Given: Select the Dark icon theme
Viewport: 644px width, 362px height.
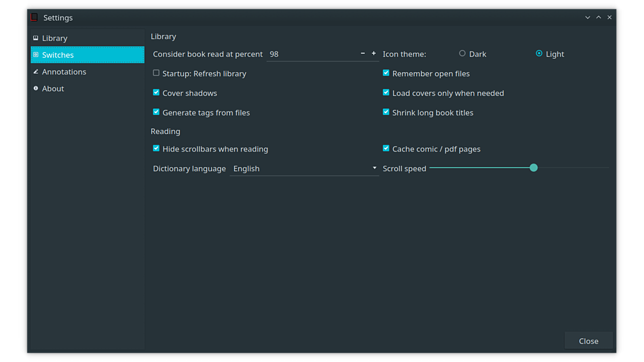Looking at the screenshot, I should [x=462, y=54].
